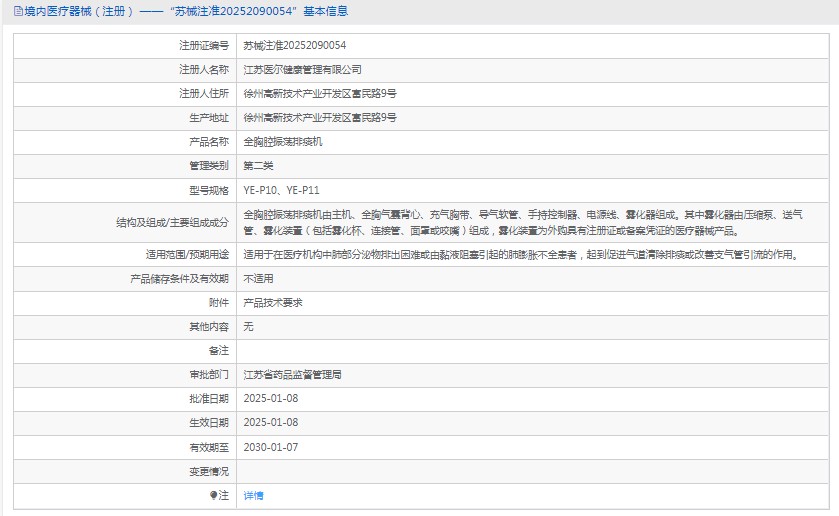This screenshot has width=839, height=516.
Task: Open the 详情 link at the bottom
Action: 253,495
